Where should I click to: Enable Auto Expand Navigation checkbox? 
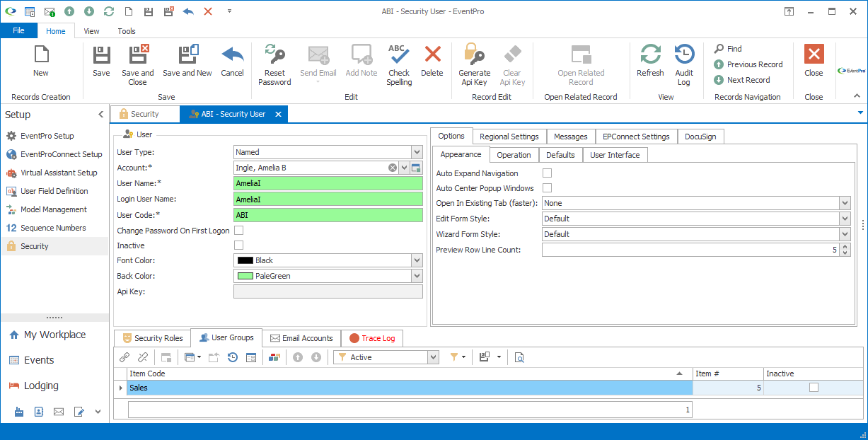tap(547, 173)
